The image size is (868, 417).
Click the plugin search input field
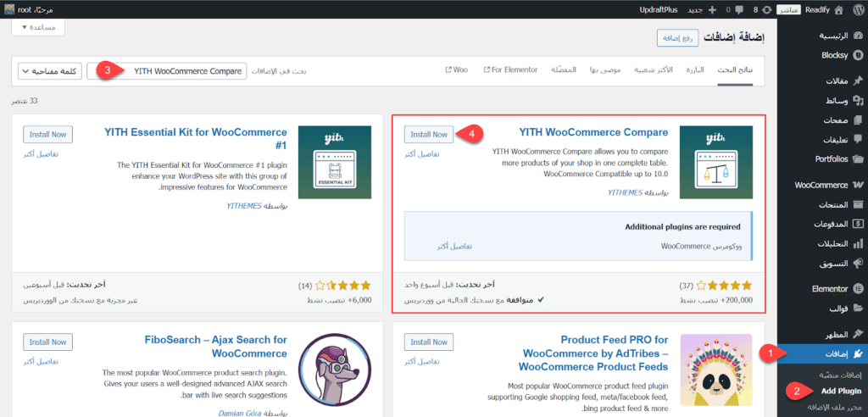pos(166,70)
